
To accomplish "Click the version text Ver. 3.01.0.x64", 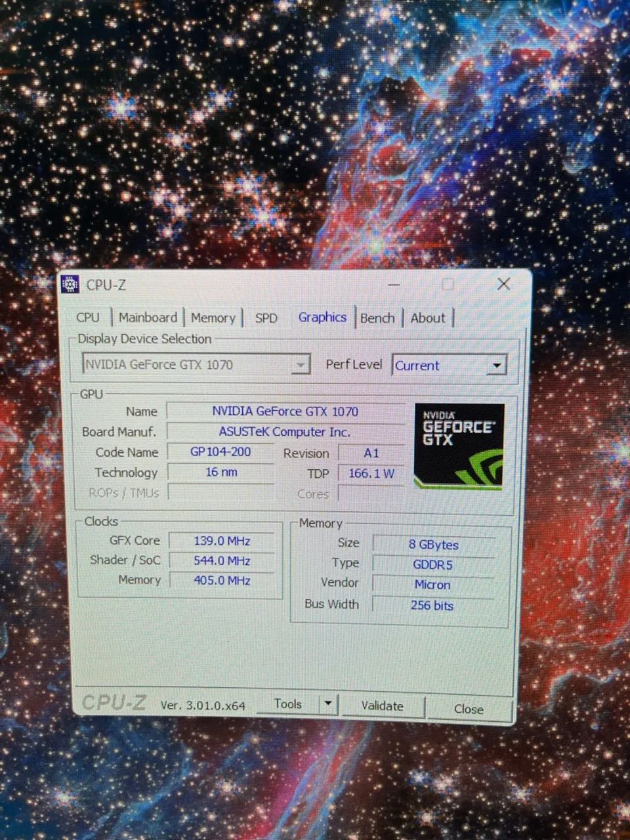I will pos(203,705).
